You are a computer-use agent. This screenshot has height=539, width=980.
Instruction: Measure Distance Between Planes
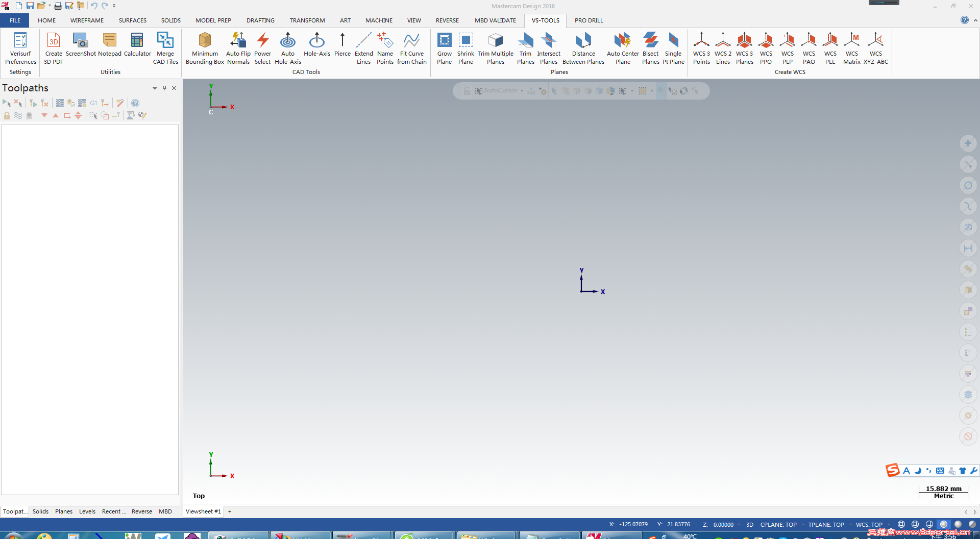tap(583, 48)
